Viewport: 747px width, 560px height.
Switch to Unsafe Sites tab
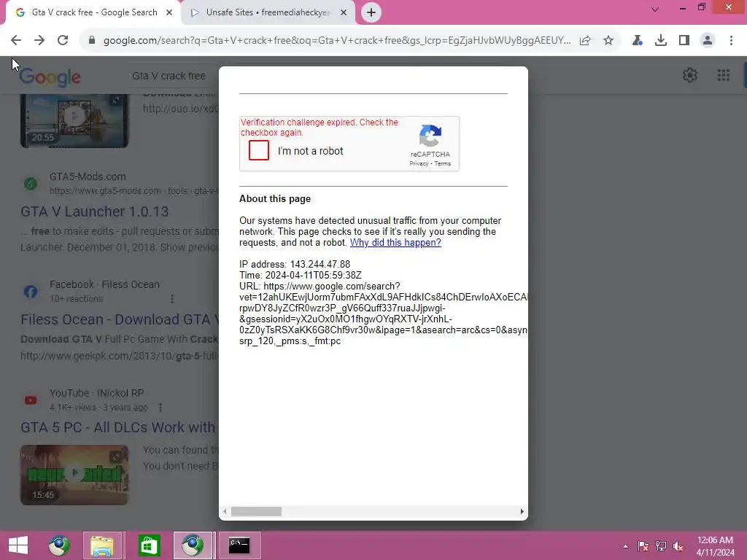tap(268, 12)
